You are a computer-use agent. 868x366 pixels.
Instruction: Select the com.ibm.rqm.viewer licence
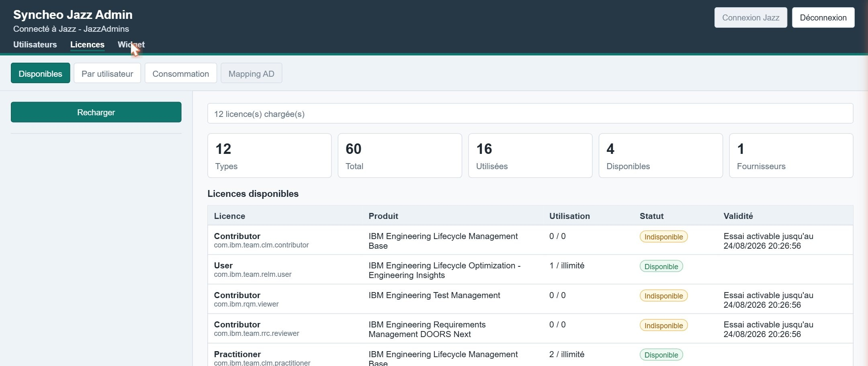(530, 299)
